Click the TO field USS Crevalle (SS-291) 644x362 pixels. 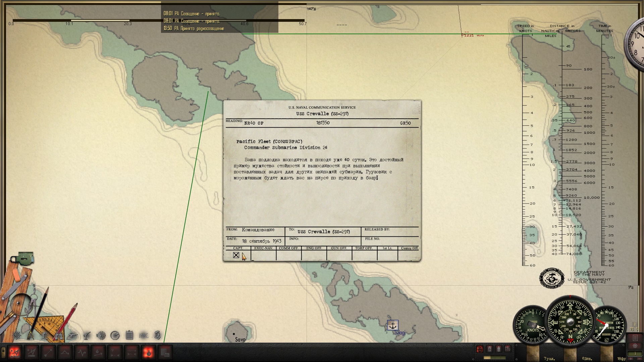(324, 232)
